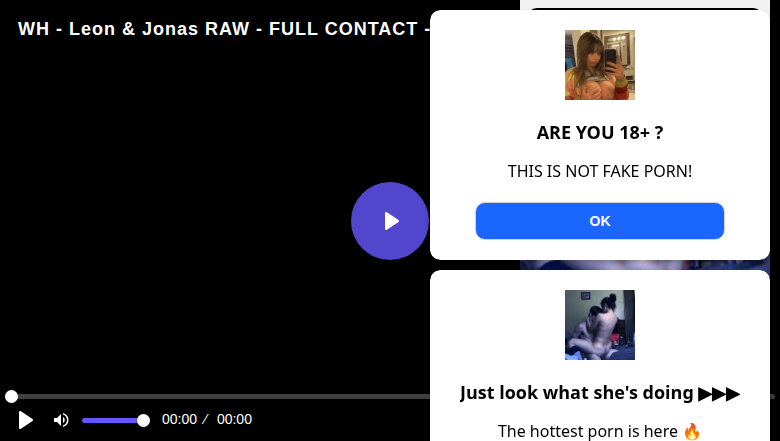Click the total duration 00:00 readout

(x=234, y=420)
